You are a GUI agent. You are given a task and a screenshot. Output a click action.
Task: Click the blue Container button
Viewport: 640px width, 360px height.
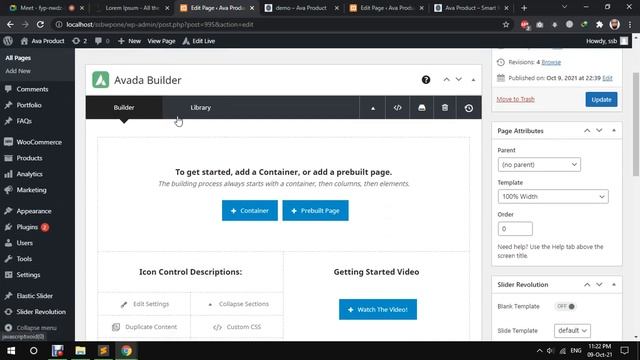[250, 211]
